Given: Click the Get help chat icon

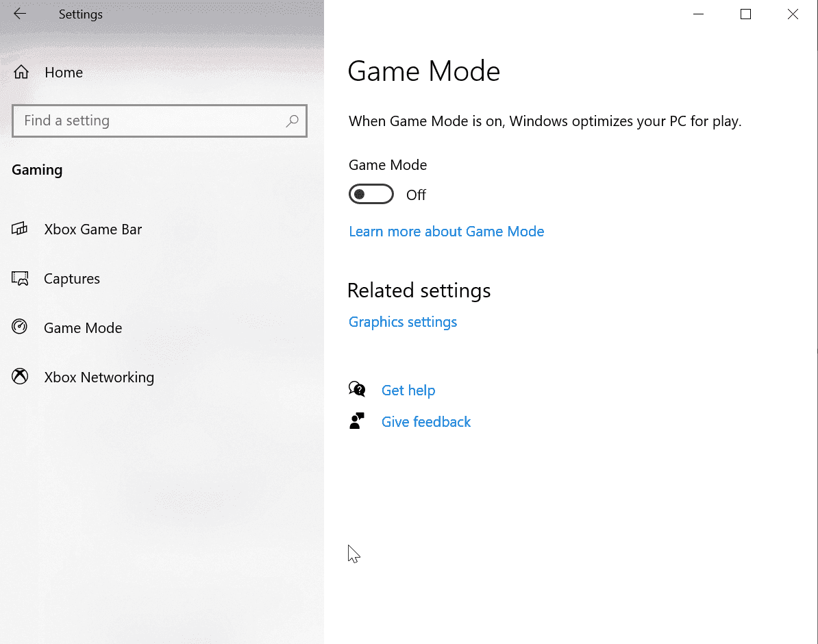Looking at the screenshot, I should [x=357, y=390].
